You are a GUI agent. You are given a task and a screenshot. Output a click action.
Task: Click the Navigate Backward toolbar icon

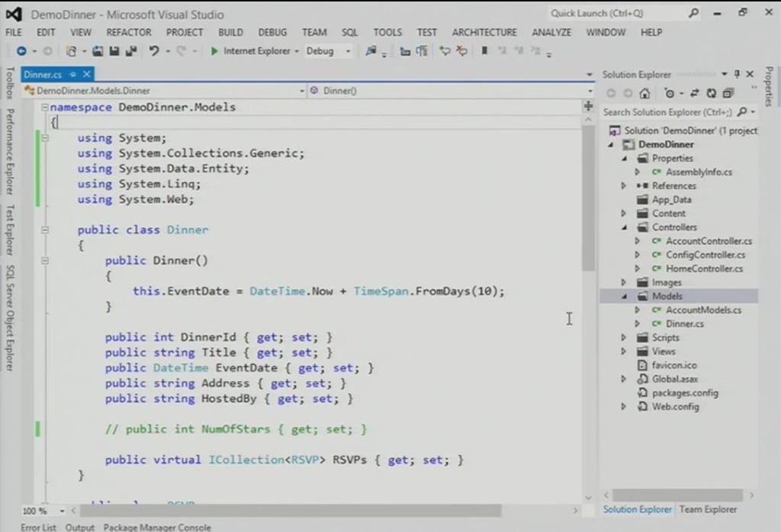[x=21, y=51]
